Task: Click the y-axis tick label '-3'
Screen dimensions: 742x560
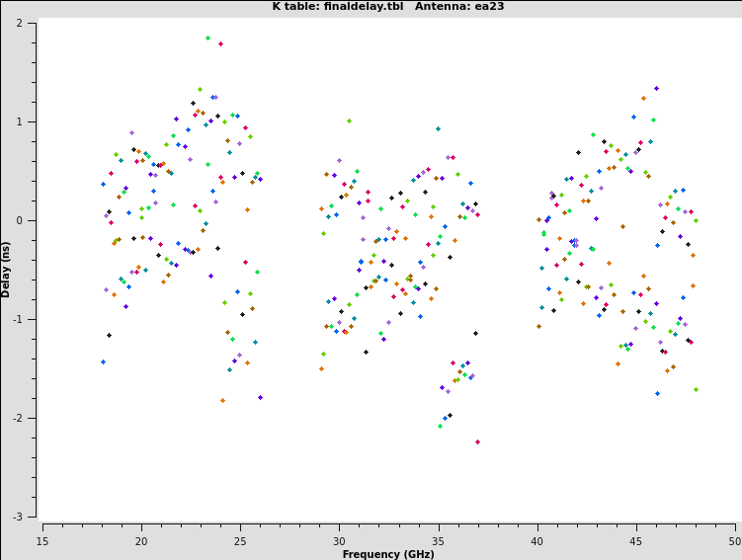Action: tap(29, 517)
